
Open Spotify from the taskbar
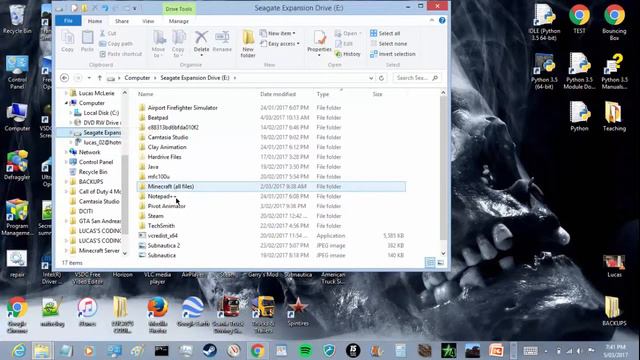[305, 351]
